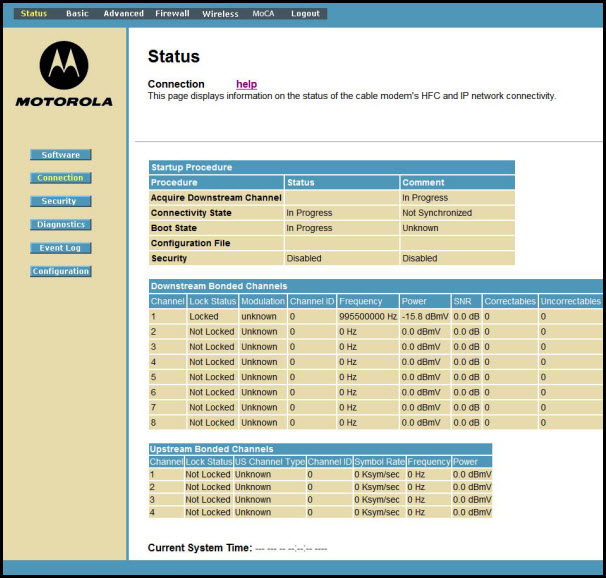
Task: Open the Advanced tab
Action: point(124,14)
